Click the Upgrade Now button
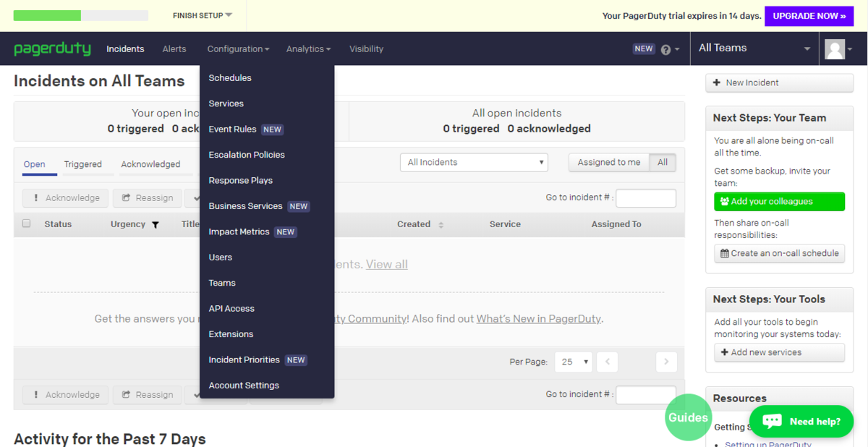The image size is (868, 447). point(809,15)
